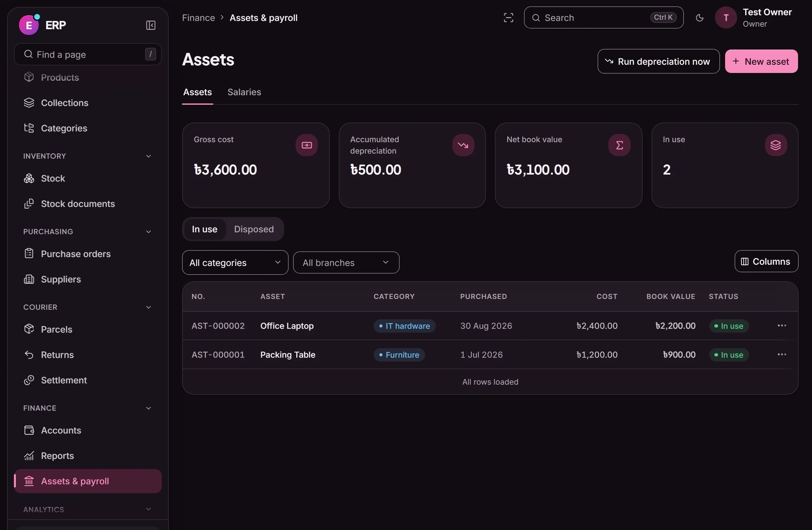Click the Cost column header

[606, 296]
